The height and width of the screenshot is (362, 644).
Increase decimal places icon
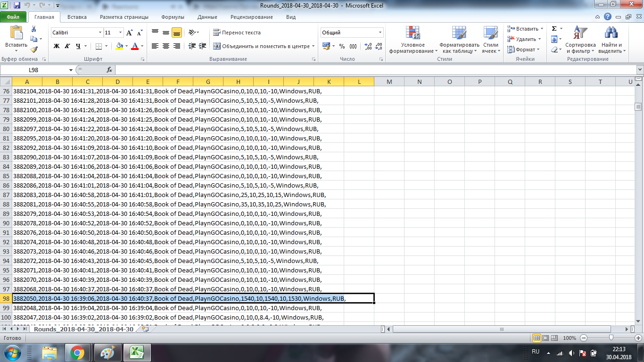[x=368, y=46]
